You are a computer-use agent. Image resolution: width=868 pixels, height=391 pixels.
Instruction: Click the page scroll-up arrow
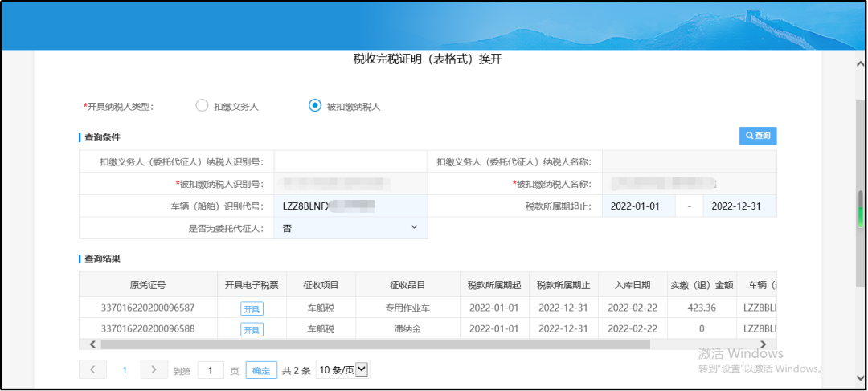(860, 63)
